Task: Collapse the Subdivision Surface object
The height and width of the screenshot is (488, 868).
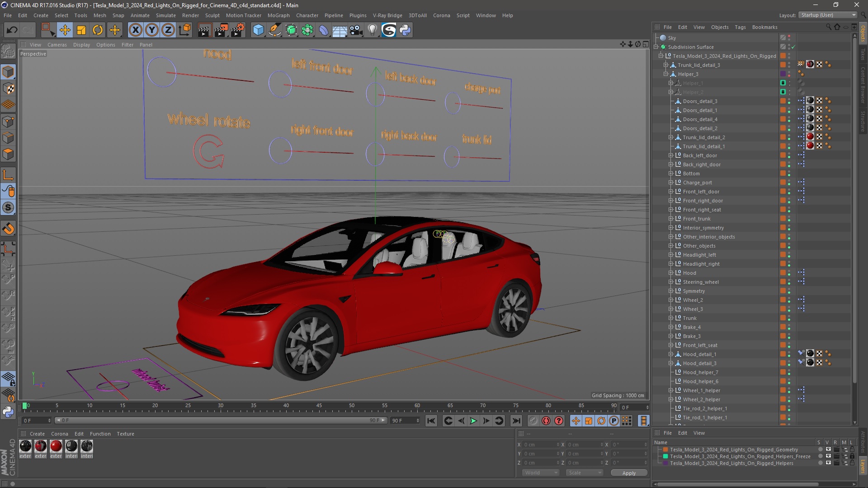Action: coord(656,47)
